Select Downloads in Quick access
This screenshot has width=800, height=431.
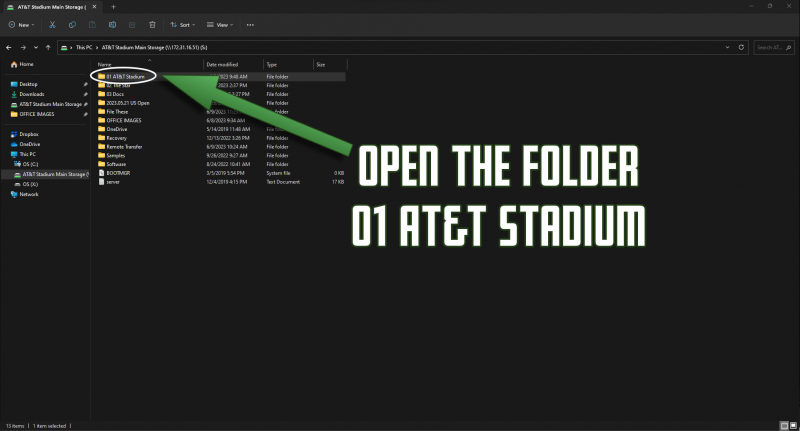coord(32,94)
